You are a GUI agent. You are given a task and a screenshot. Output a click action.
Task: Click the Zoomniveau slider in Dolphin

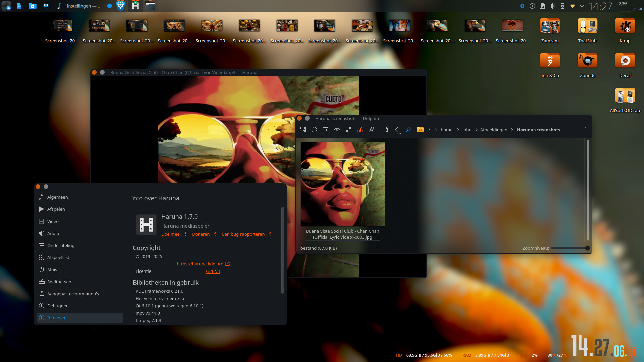[570, 248]
